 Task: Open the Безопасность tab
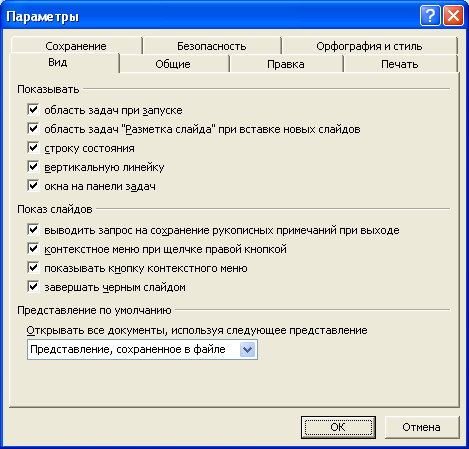[x=212, y=46]
